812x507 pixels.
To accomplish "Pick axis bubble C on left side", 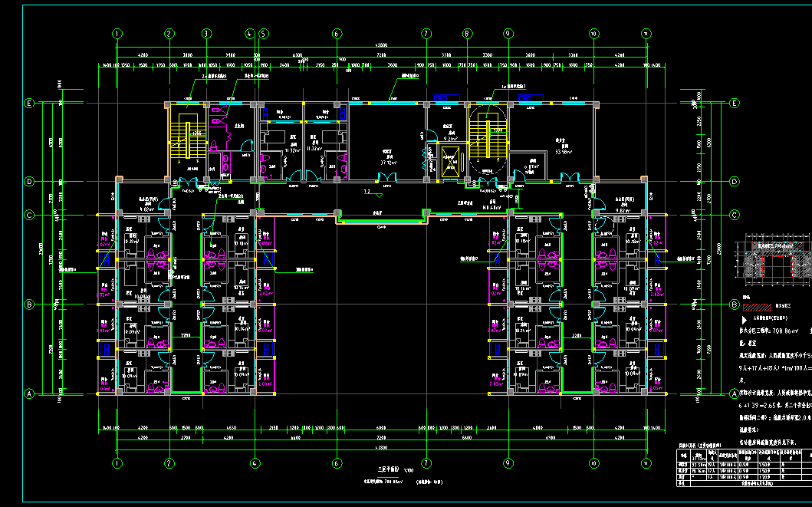I will click(29, 215).
